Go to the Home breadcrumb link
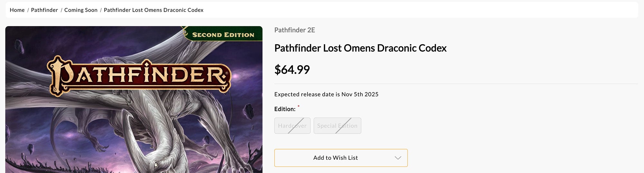644x173 pixels. pos(17,10)
